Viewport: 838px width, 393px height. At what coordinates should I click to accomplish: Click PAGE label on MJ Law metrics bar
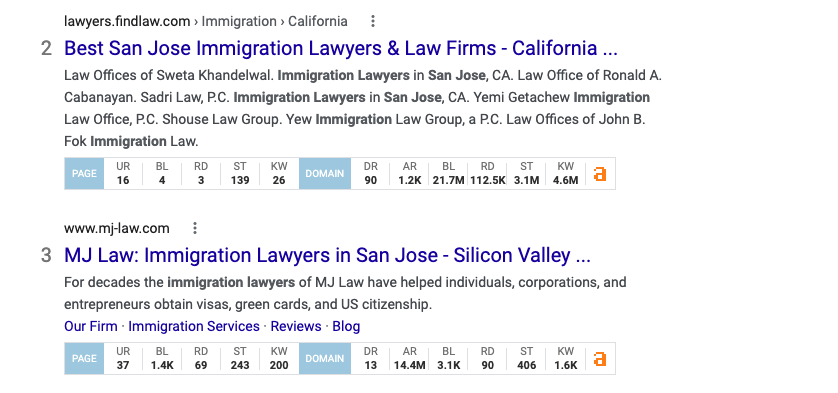point(84,359)
